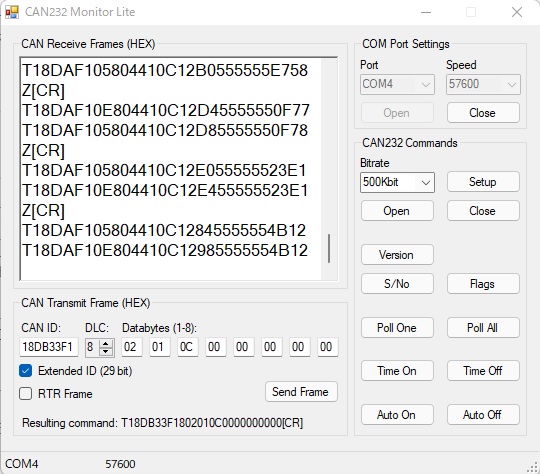Viewport: 540px width, 474px height.
Task: Click the Version button
Action: [397, 255]
